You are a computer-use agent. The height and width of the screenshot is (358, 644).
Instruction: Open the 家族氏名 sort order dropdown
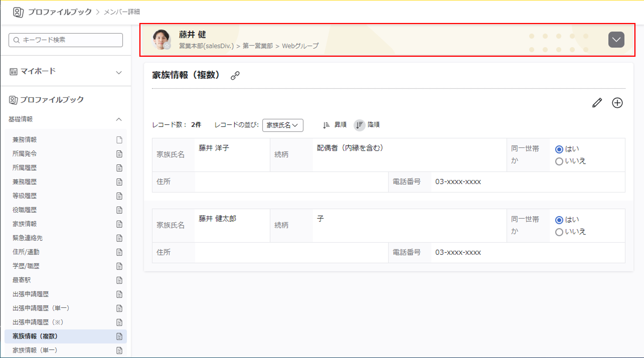tap(282, 125)
